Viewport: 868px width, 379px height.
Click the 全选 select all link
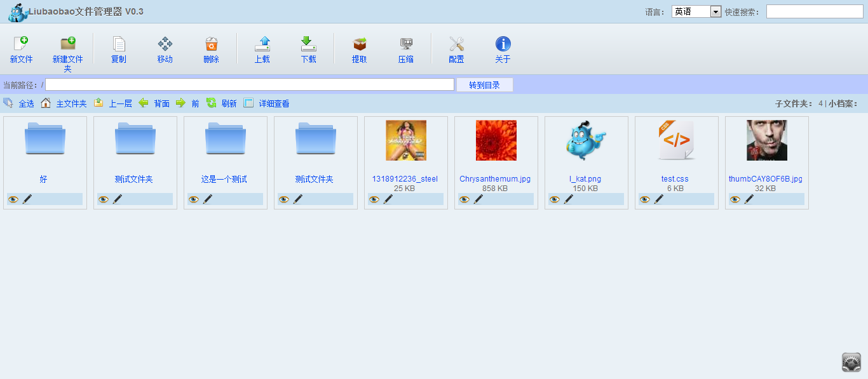(26, 103)
